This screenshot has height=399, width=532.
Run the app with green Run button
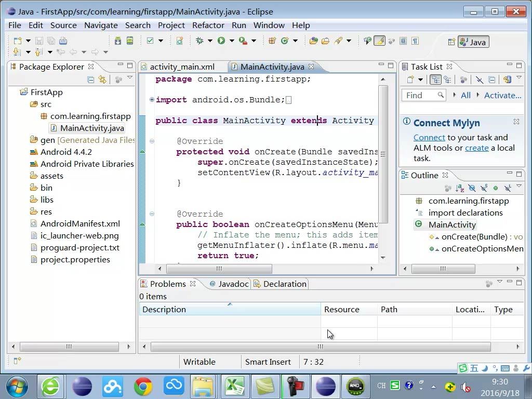[221, 41]
